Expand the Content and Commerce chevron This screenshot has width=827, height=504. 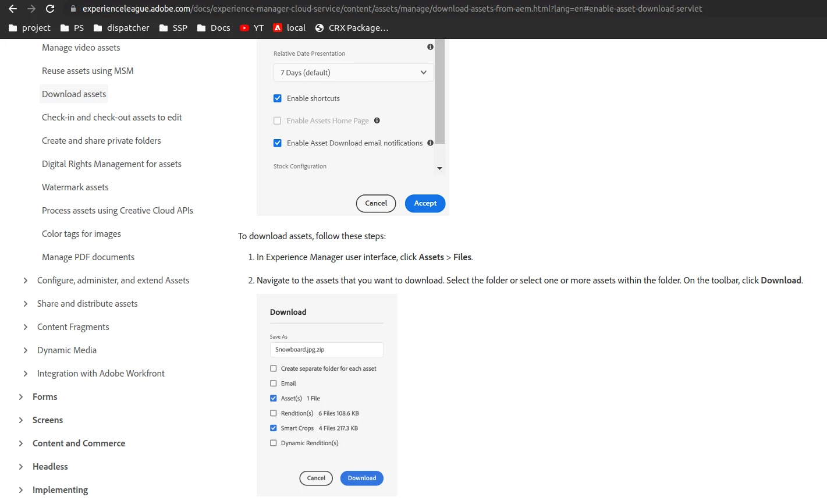click(20, 443)
